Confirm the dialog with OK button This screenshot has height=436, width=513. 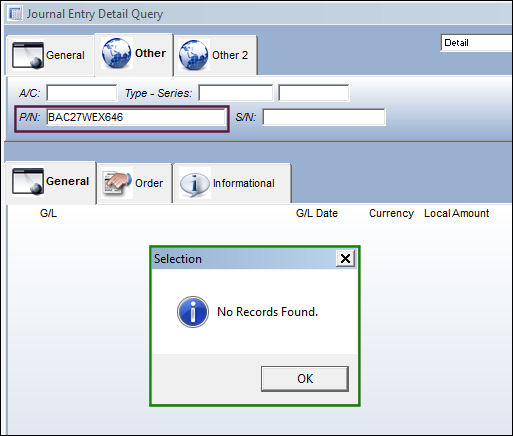click(x=305, y=379)
